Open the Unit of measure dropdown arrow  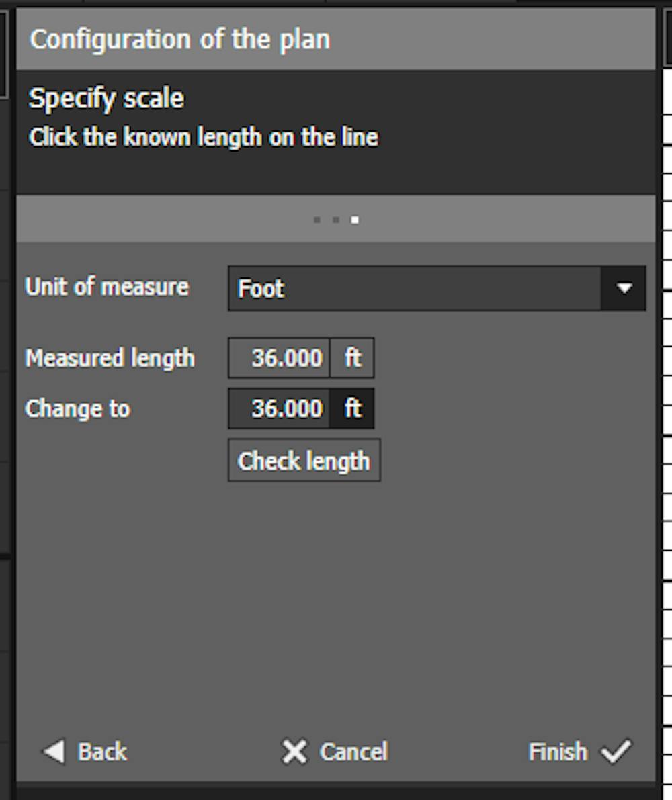tap(624, 288)
